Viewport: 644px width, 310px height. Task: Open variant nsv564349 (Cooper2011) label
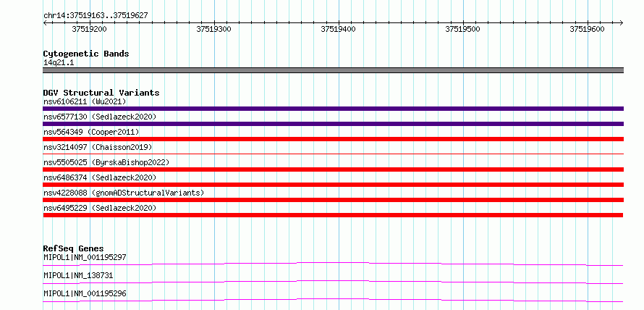coord(91,132)
